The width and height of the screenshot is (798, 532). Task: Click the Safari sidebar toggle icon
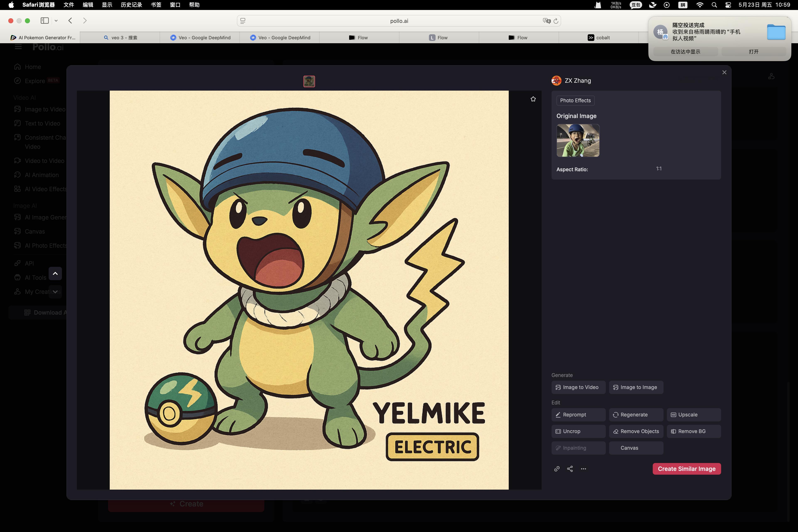[45, 21]
